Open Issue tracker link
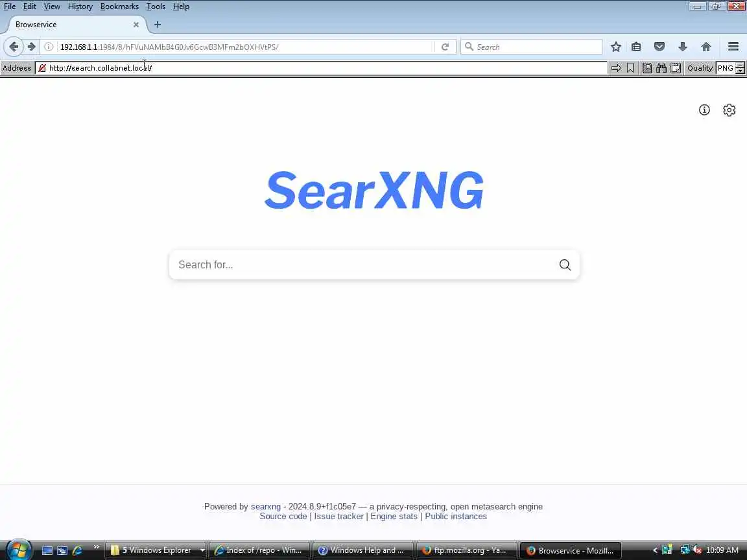Image resolution: width=747 pixels, height=560 pixels. point(338,516)
